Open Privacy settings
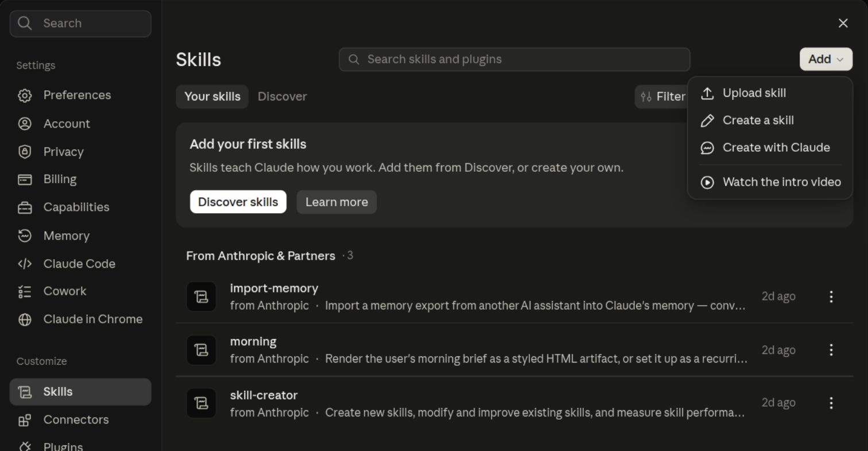The height and width of the screenshot is (451, 868). tap(80, 152)
